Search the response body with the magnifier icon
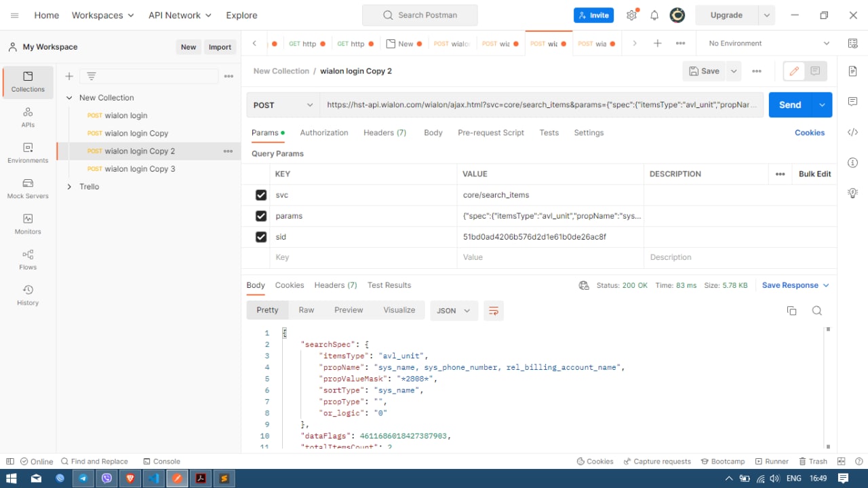 (816, 311)
